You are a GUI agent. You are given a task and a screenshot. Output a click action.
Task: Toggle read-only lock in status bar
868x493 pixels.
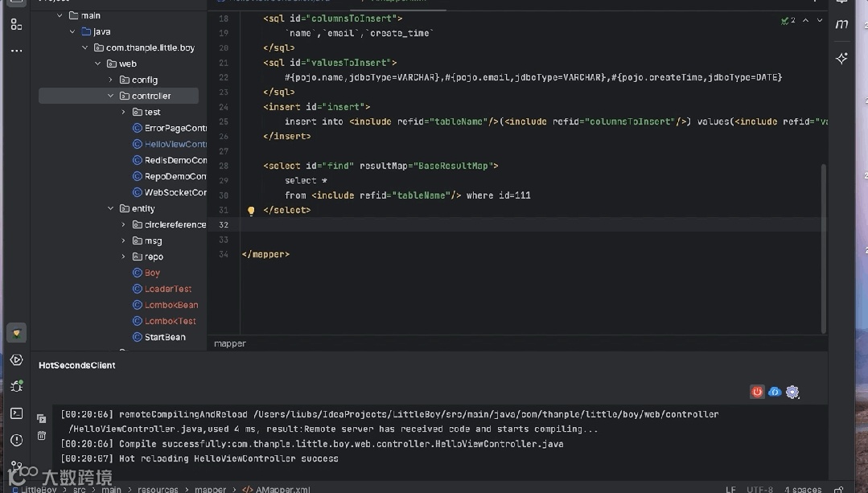(839, 490)
